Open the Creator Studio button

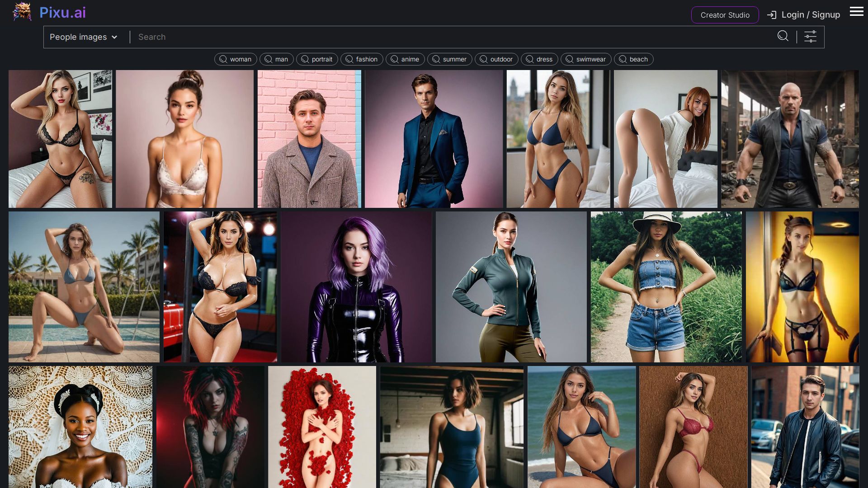click(x=725, y=15)
